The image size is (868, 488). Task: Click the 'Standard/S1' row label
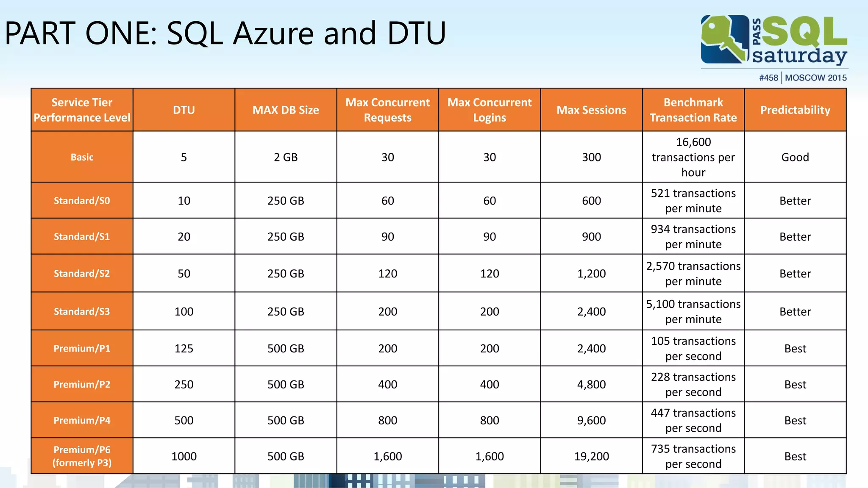(x=82, y=236)
